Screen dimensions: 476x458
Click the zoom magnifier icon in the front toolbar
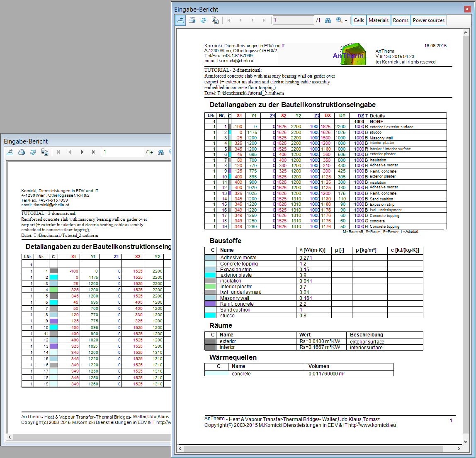pos(339,20)
